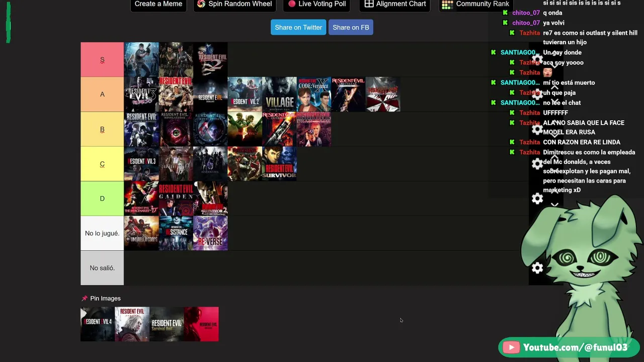Select the B tier label

pyautogui.click(x=102, y=129)
